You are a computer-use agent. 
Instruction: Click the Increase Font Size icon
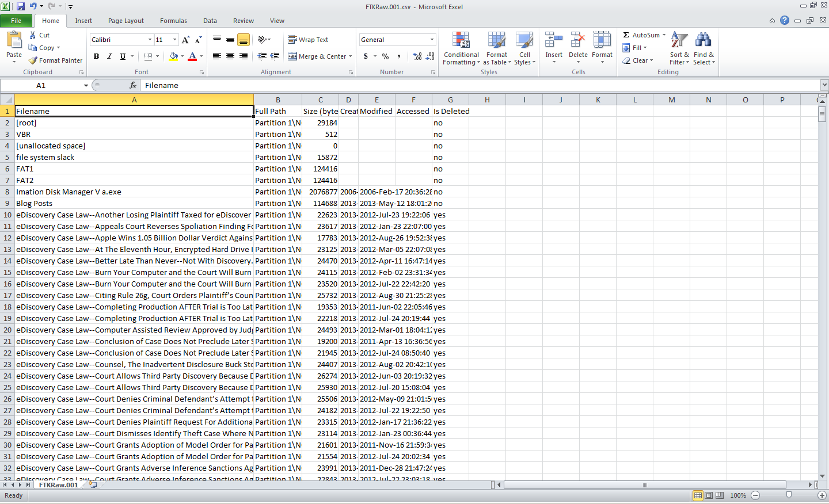(x=185, y=40)
